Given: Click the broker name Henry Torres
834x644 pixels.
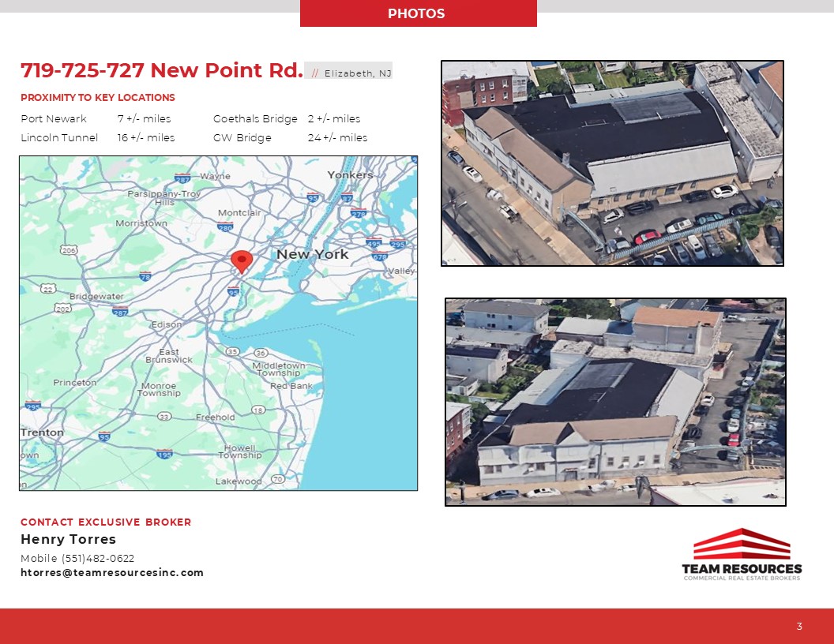Looking at the screenshot, I should pos(68,539).
